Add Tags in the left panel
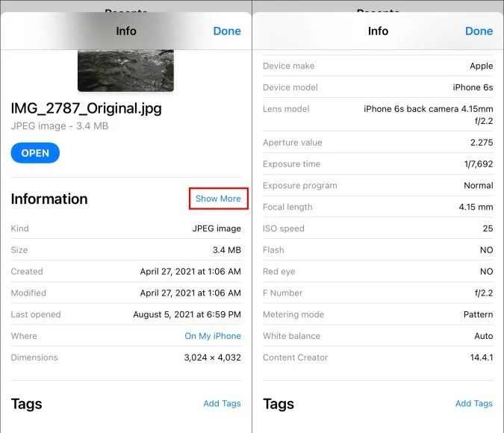 click(222, 403)
